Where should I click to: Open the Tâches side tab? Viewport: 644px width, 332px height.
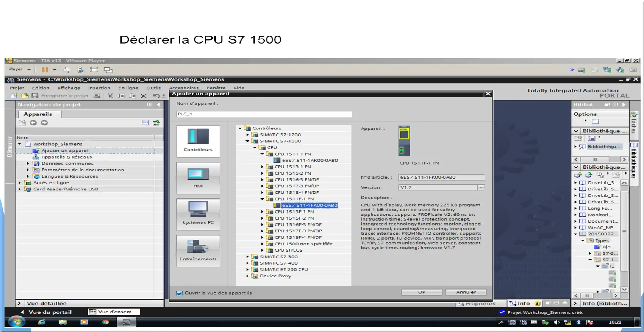634,123
